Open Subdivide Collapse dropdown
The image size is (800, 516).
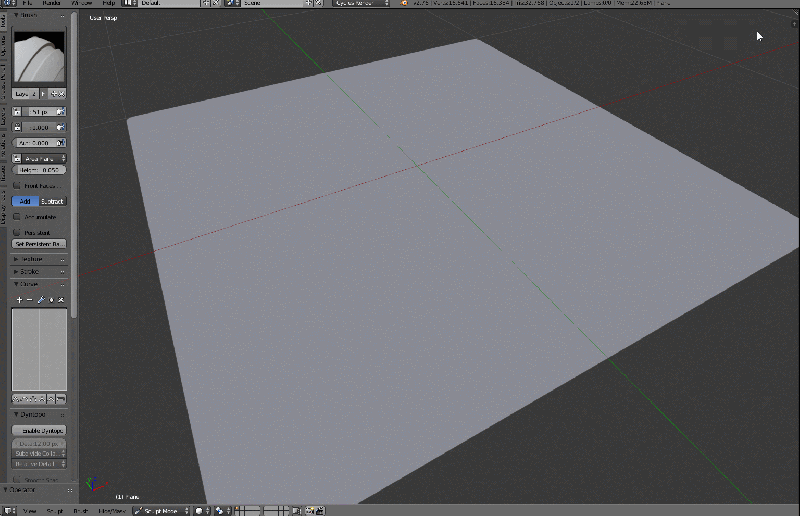[x=39, y=453]
